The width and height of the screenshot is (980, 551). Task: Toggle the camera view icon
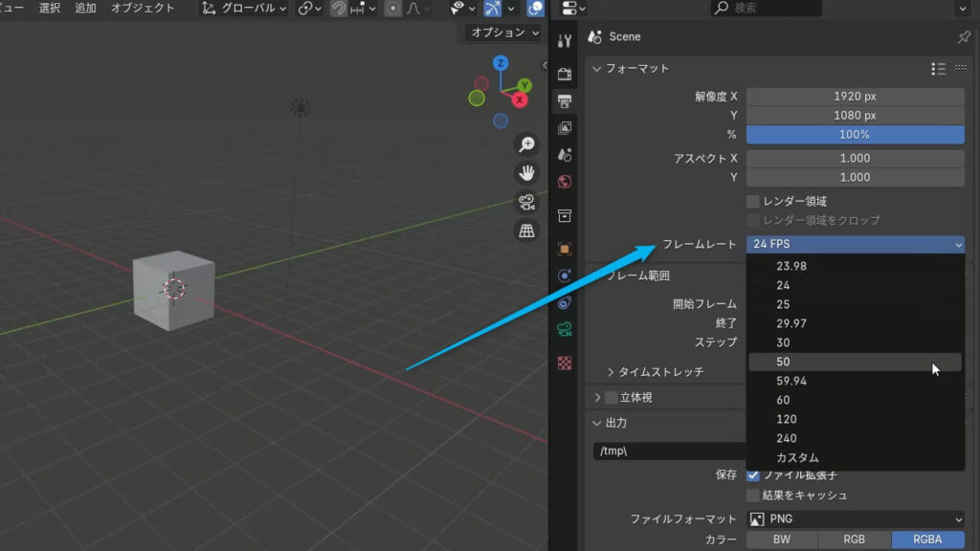click(527, 202)
